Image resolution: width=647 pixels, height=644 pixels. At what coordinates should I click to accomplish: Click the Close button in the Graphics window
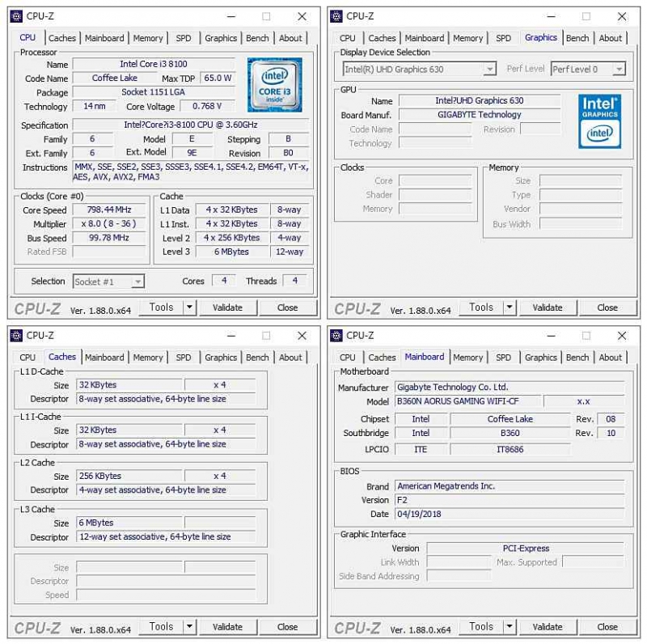click(607, 307)
